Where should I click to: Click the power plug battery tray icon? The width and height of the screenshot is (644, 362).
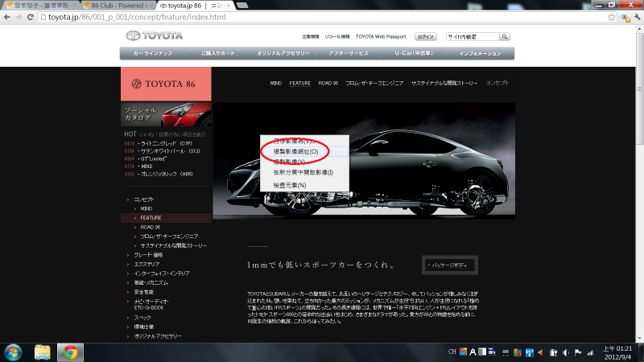[x=554, y=352]
